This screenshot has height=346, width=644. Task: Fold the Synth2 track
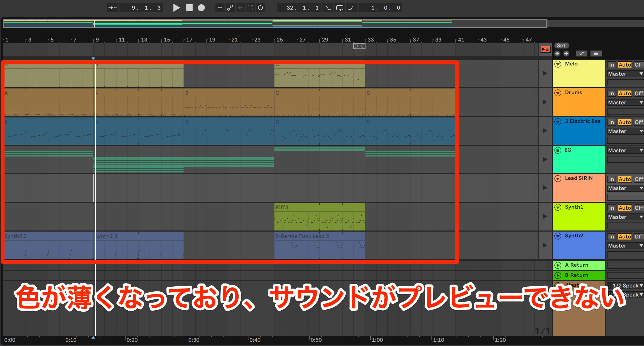click(x=558, y=236)
